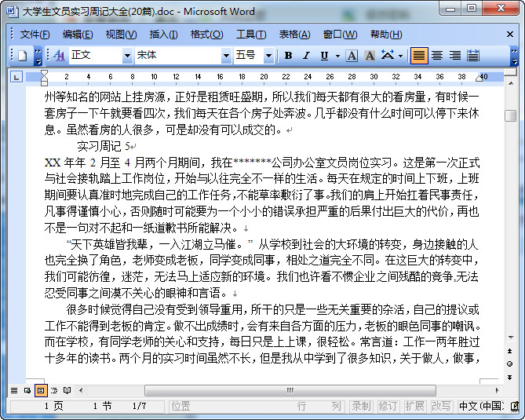Open the underline style dropdown arrow
The image size is (525, 420).
coord(337,56)
